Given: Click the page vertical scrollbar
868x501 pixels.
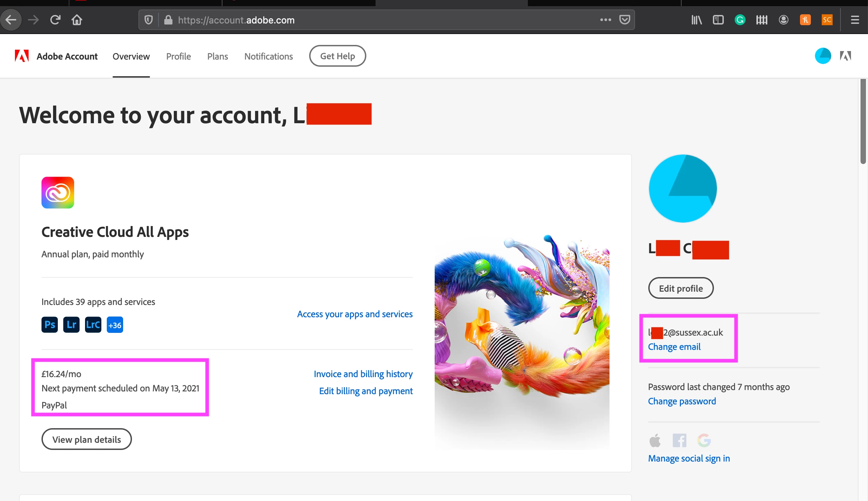Looking at the screenshot, I should click(863, 122).
